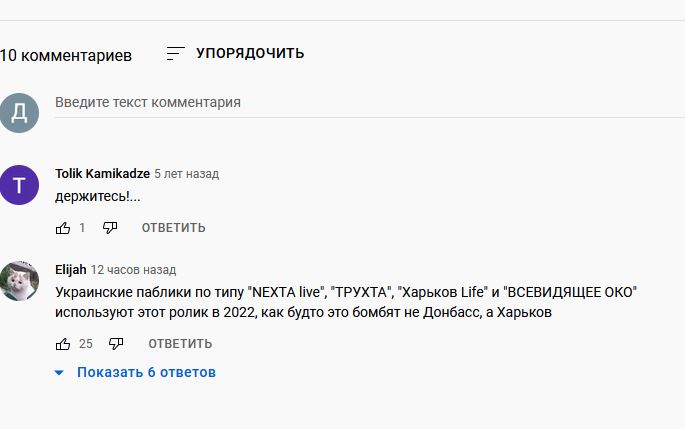This screenshot has width=685, height=429.
Task: Like Elijah's comment with thumbs up
Action: (63, 344)
